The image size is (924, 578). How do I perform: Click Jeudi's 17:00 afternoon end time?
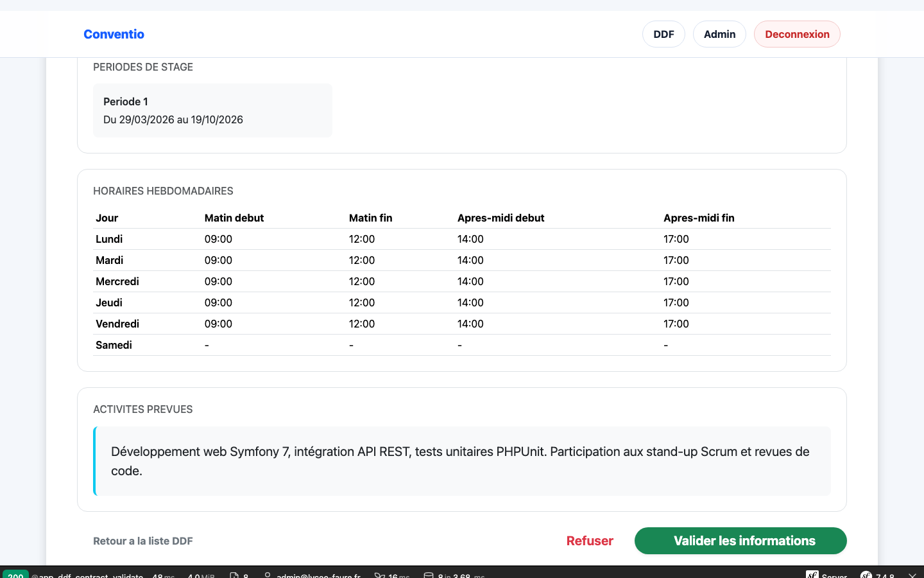(676, 302)
